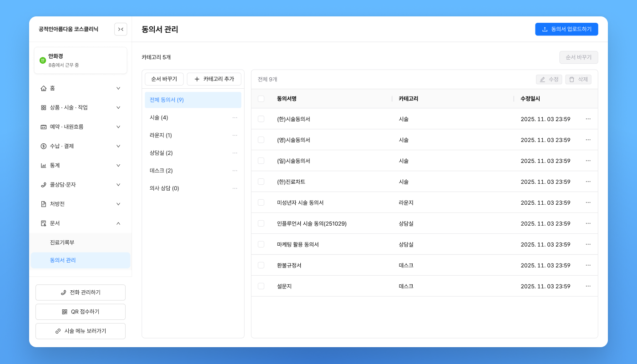This screenshot has height=364, width=637.
Task: Open the 진료기록부 submenu item
Action: 62,243
